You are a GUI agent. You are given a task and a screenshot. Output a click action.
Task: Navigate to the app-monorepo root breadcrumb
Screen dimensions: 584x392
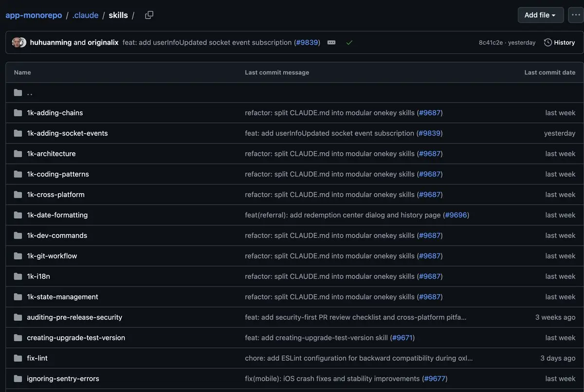34,15
